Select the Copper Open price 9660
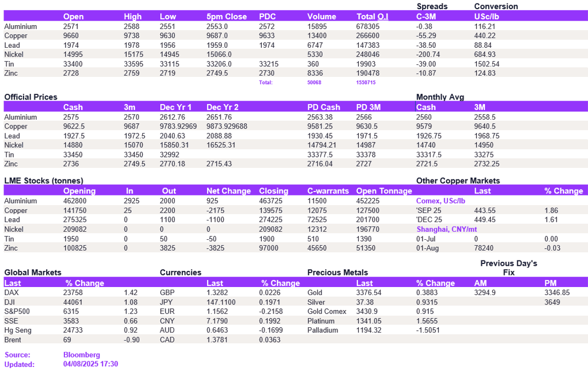Viewport: 588px width, 375px height. pos(70,36)
